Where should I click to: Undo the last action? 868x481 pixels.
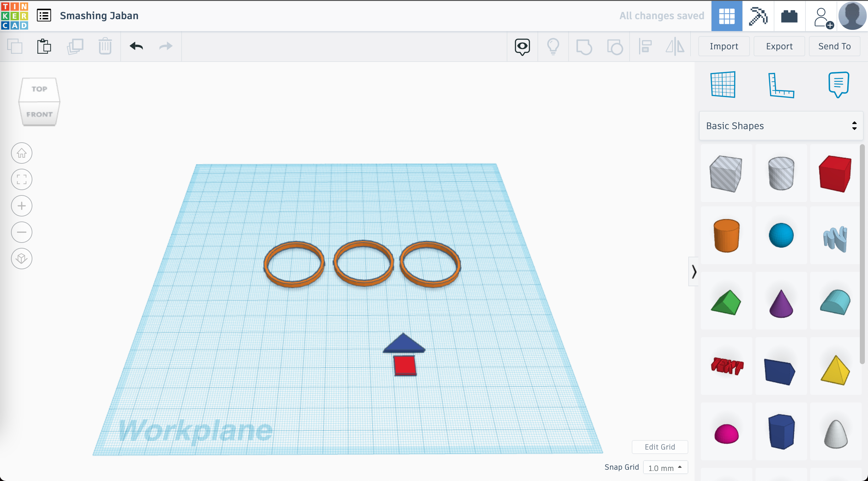tap(136, 46)
